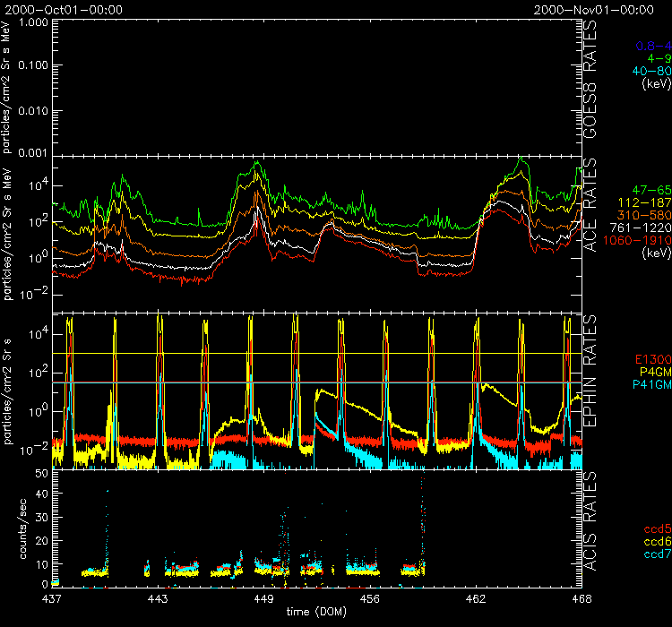Select the 456 tick on the time axis
Screen dimensions: 672x627
[x=370, y=597]
